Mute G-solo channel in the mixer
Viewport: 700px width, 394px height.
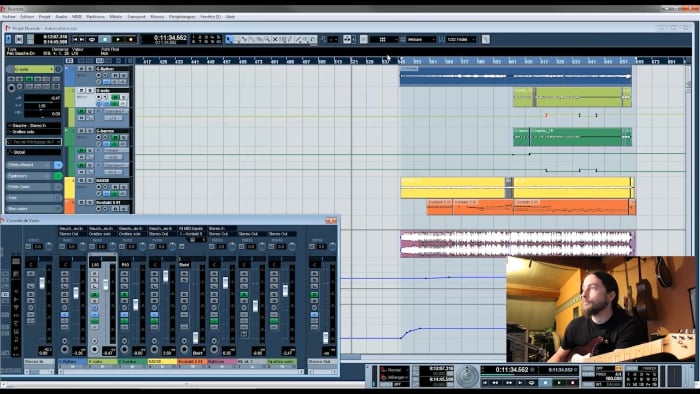(95, 274)
